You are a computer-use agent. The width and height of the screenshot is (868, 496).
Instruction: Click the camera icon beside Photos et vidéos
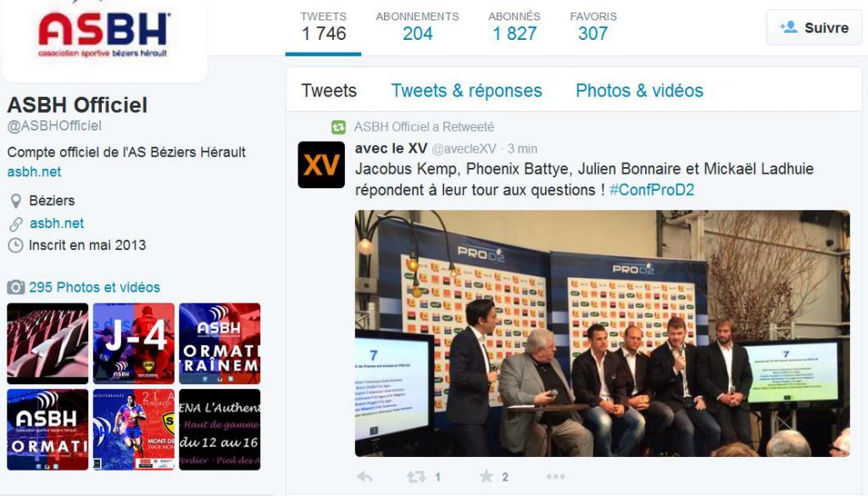(x=15, y=287)
